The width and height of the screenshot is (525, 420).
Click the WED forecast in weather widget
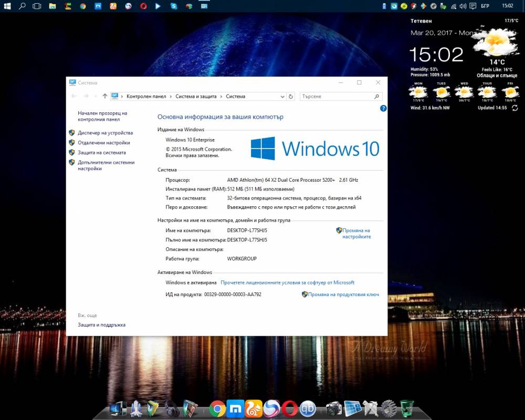(464, 92)
